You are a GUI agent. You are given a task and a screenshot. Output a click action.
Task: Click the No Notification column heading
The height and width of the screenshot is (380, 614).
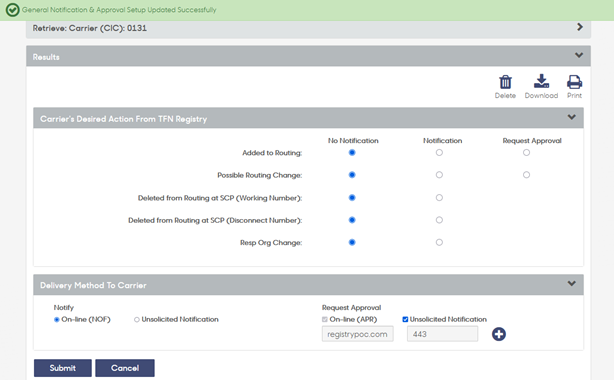[x=353, y=141]
